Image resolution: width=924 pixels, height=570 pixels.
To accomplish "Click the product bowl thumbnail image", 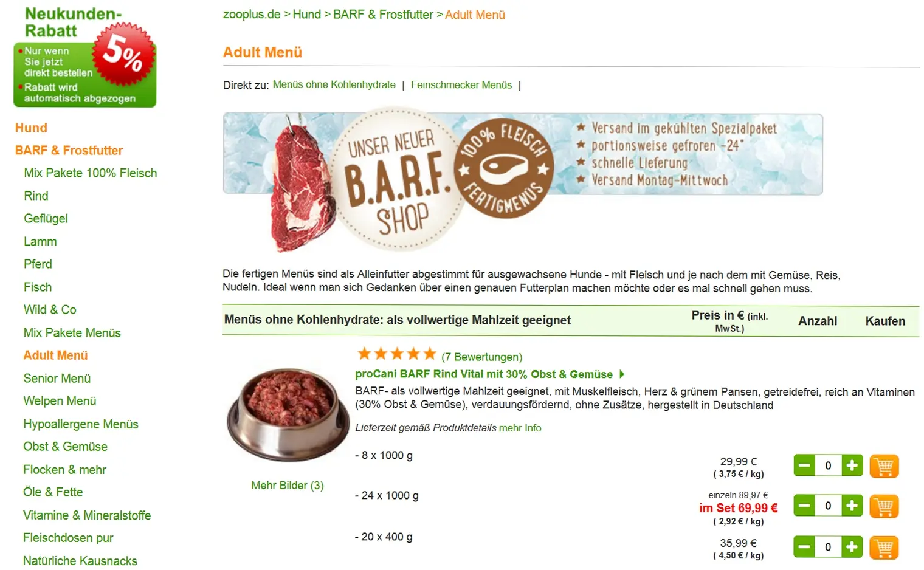I will pyautogui.click(x=288, y=414).
